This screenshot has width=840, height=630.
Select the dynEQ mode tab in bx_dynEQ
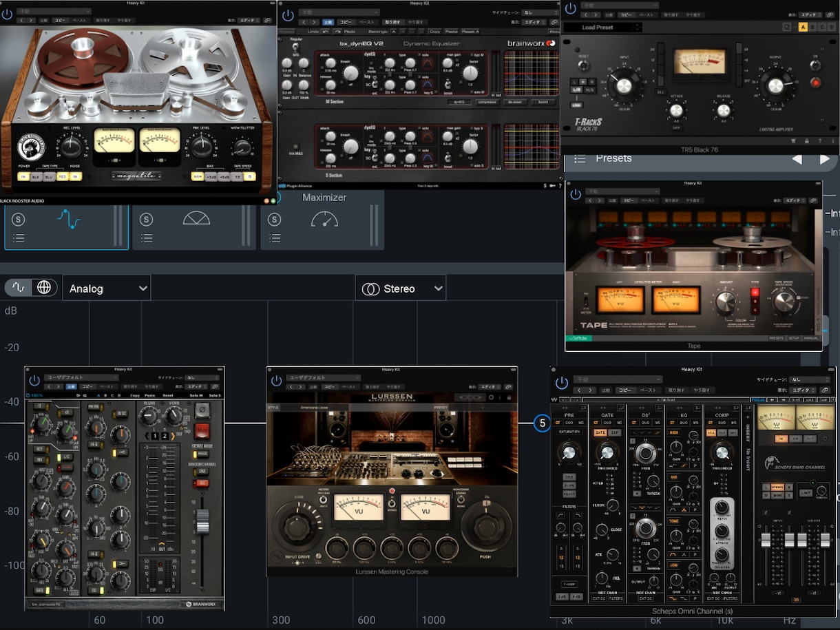pyautogui.click(x=459, y=101)
